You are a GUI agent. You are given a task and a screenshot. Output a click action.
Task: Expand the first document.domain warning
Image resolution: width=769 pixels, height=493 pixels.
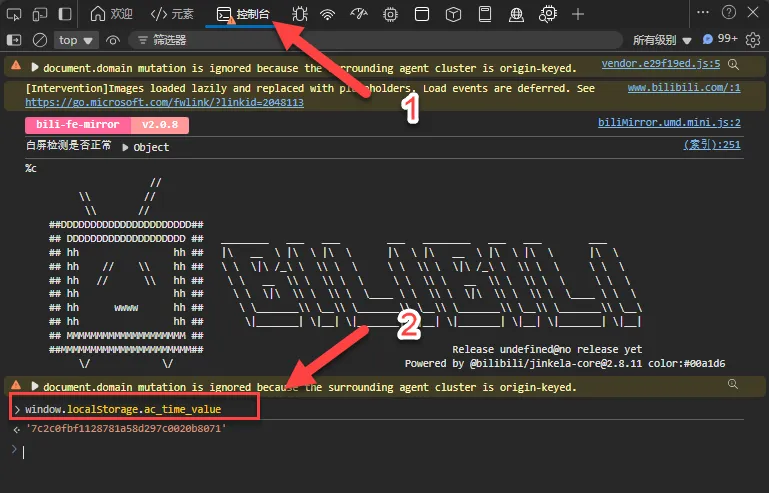click(34, 67)
